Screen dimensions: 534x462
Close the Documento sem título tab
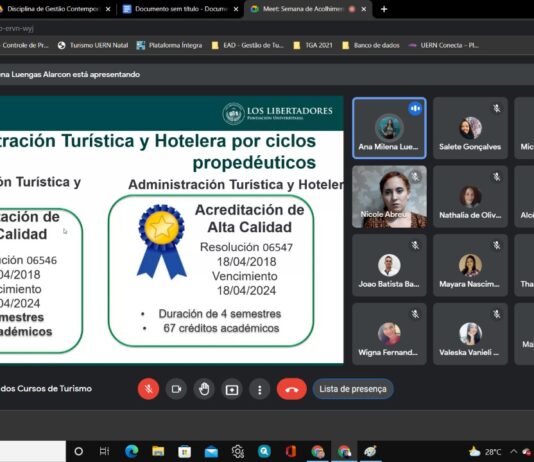tap(236, 9)
